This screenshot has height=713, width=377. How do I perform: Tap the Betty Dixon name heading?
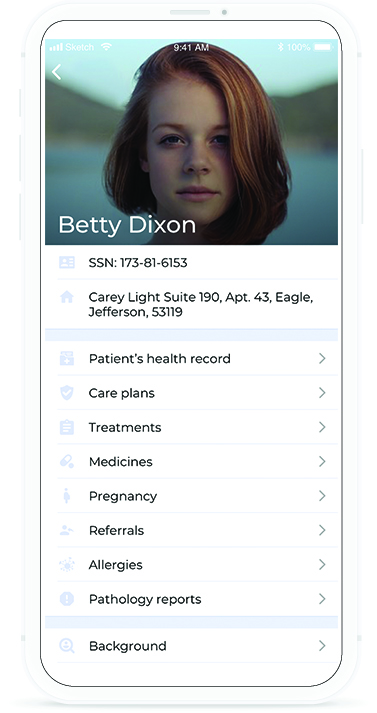[x=127, y=225]
